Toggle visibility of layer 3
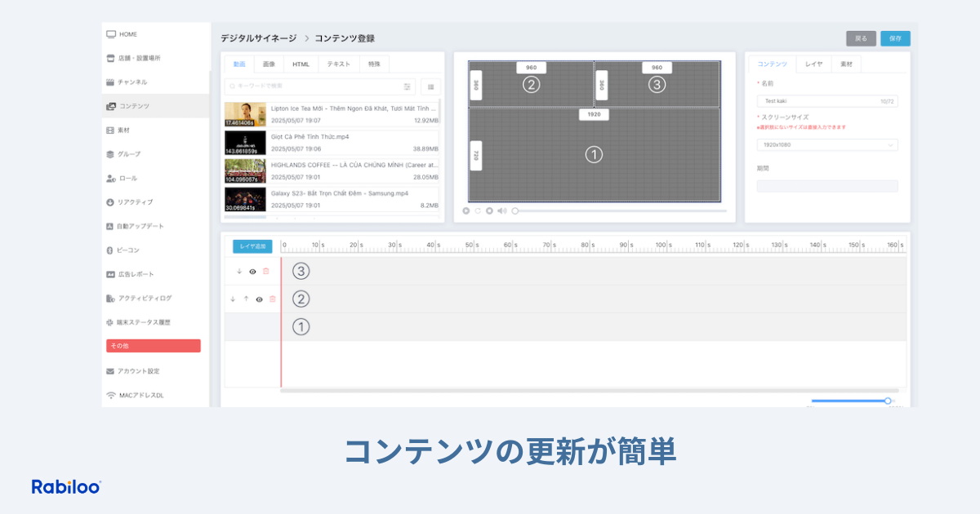 (x=252, y=271)
